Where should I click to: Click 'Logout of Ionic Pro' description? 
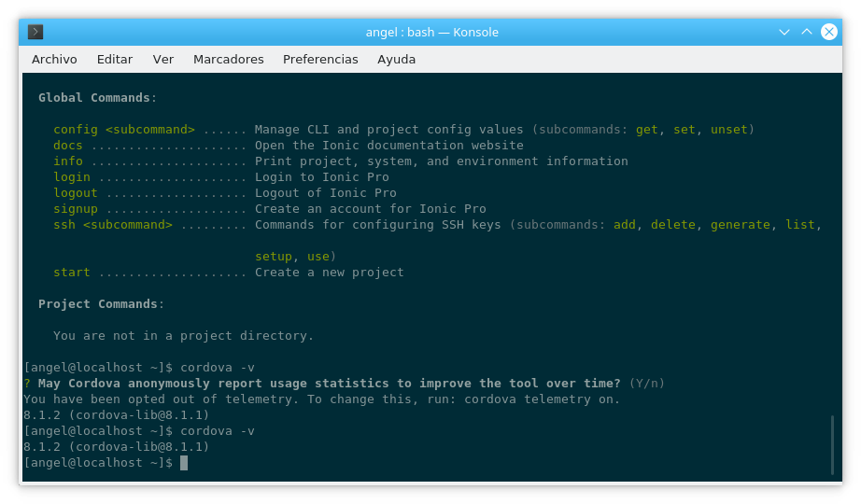326,193
